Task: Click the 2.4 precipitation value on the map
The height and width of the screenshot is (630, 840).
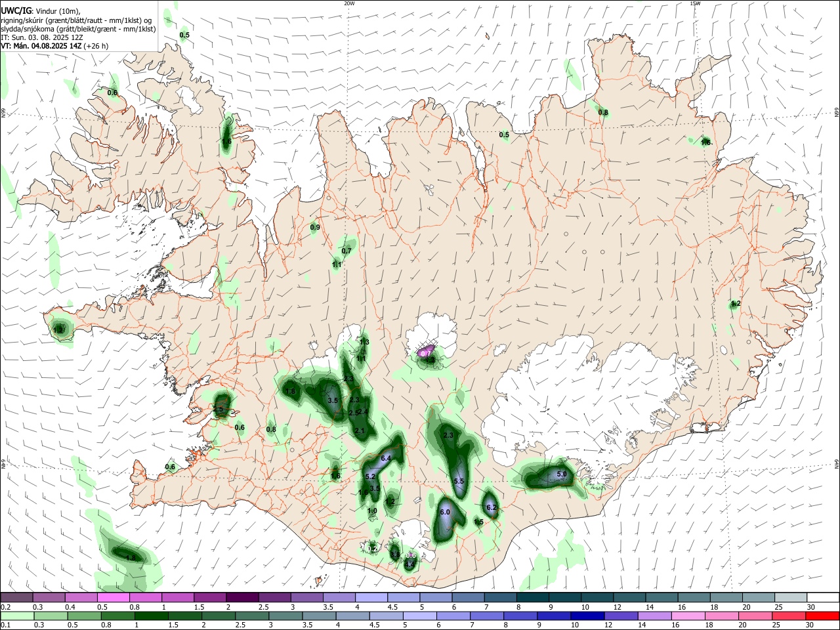Action: (x=362, y=411)
